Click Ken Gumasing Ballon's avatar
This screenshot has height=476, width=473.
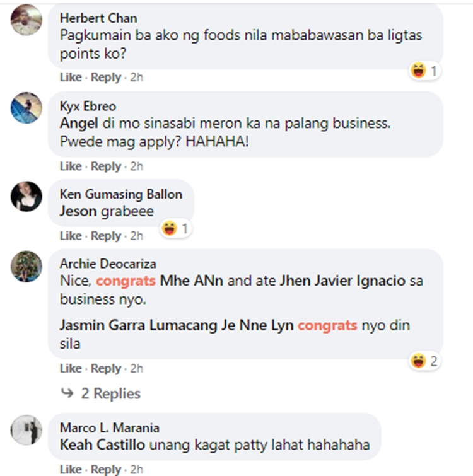click(x=26, y=197)
